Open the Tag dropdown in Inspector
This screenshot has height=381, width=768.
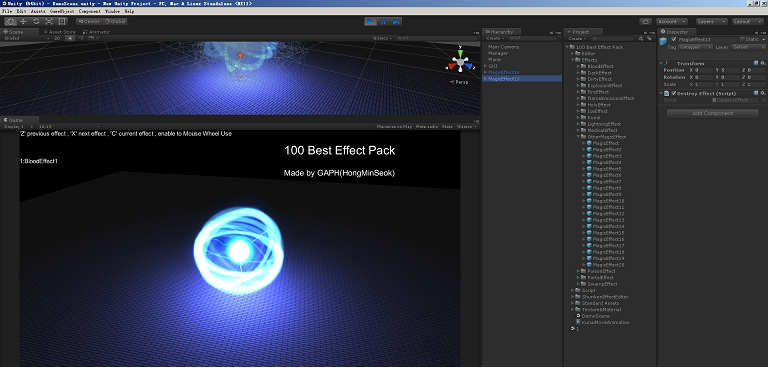(696, 48)
